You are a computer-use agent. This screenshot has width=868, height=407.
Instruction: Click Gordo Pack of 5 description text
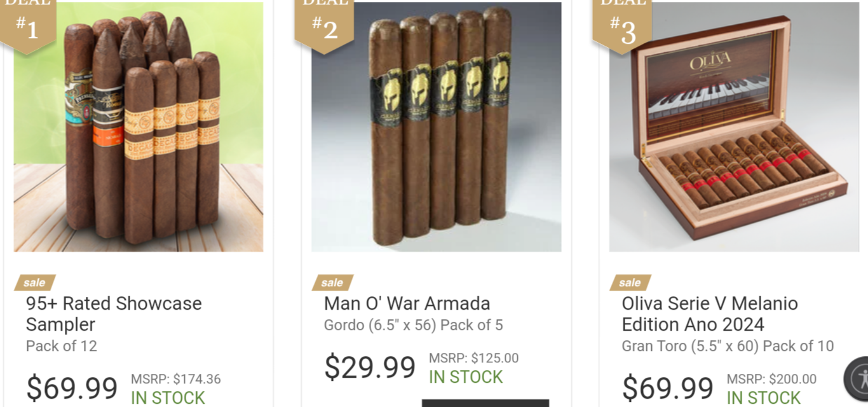coord(413,325)
